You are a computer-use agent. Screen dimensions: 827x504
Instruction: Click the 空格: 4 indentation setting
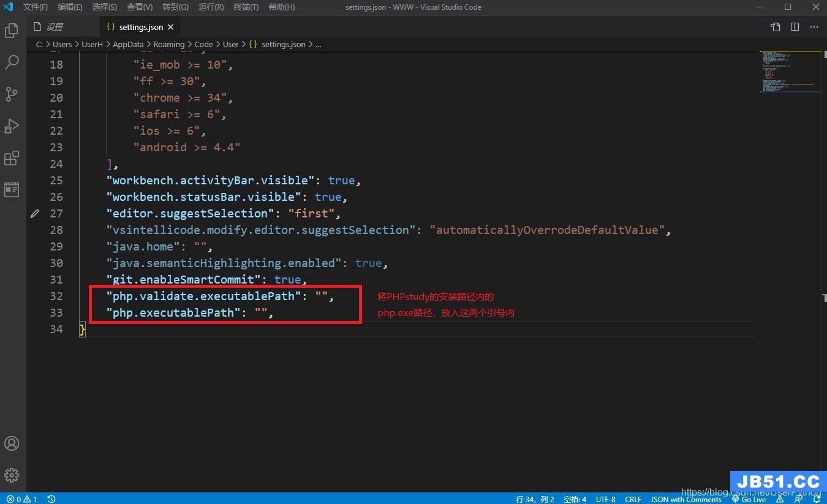575,499
